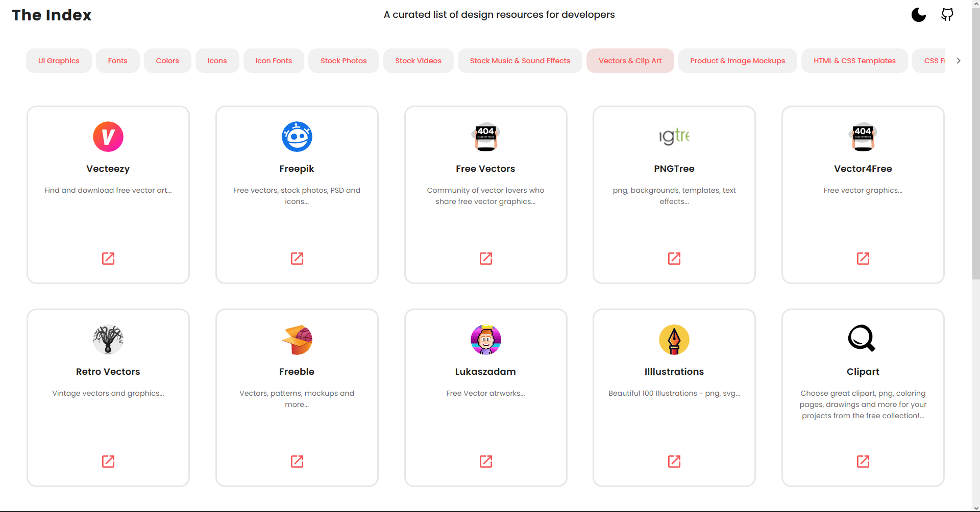Open Vector4Free external link icon

pos(863,259)
